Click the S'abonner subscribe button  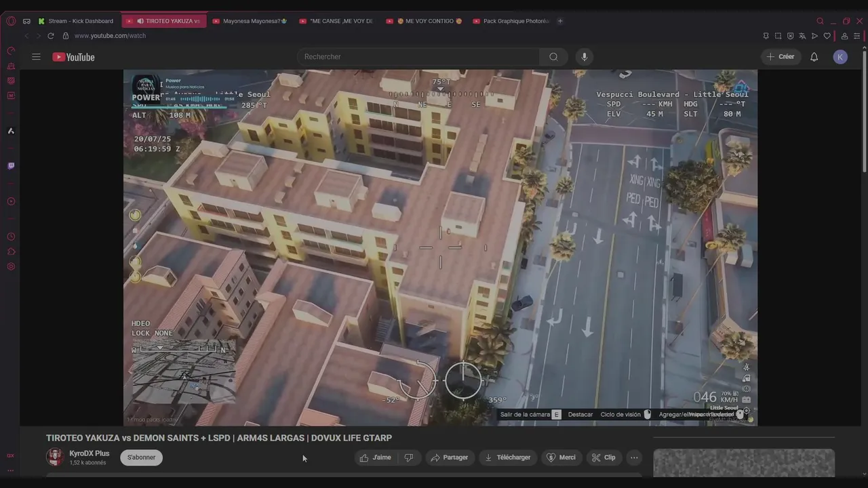(x=141, y=457)
